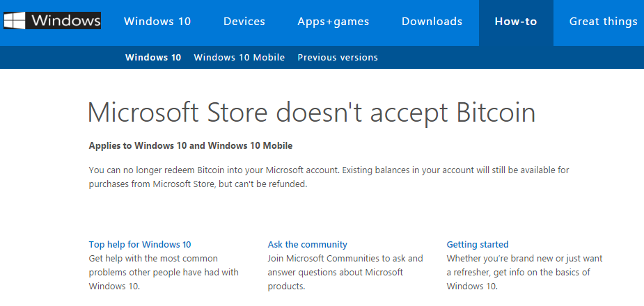Viewport: 644px width, 306px height.
Task: Click the paragraph about redeeming Bitcoin
Action: [x=329, y=177]
